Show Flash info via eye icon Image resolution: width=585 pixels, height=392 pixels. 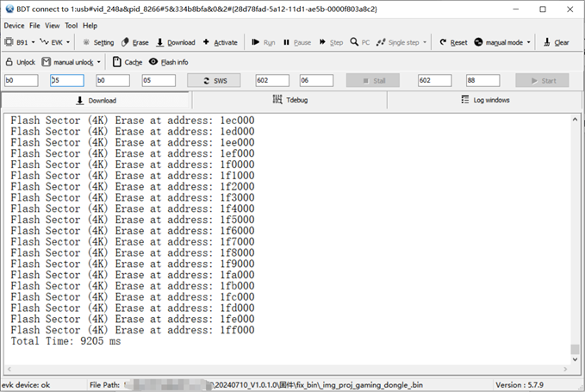pyautogui.click(x=153, y=62)
